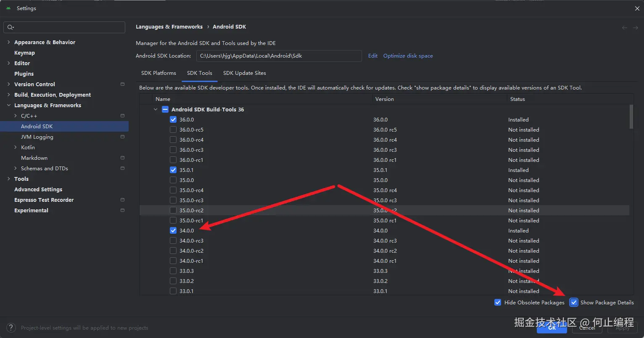The image size is (644, 338).
Task: Click the back navigation arrow
Action: [x=625, y=27]
